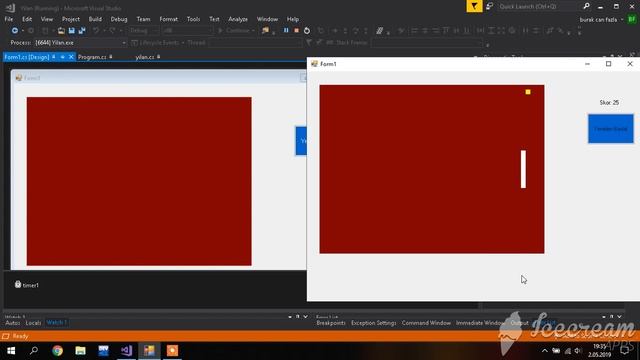Switch to the Locals tab
The image size is (640, 360).
[33, 323]
